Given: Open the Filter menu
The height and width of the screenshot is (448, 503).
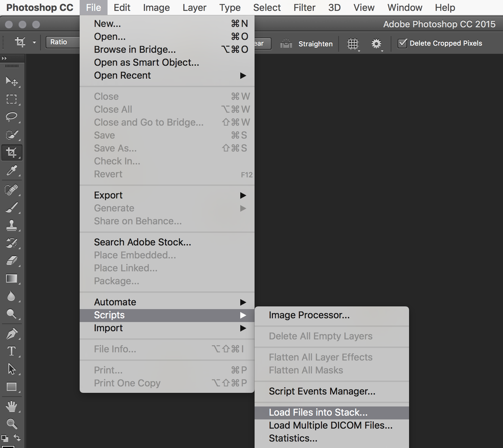Looking at the screenshot, I should [304, 7].
